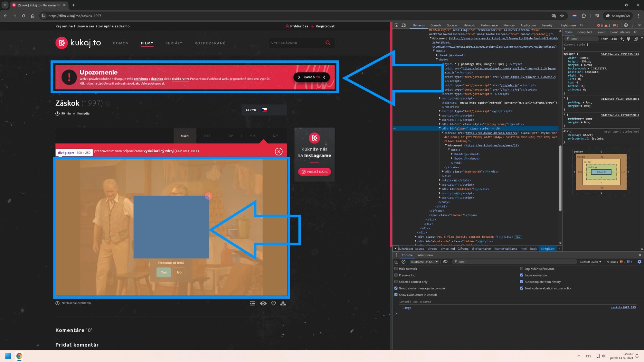
Task: Open DevTools settings gear icon
Action: pos(626,25)
